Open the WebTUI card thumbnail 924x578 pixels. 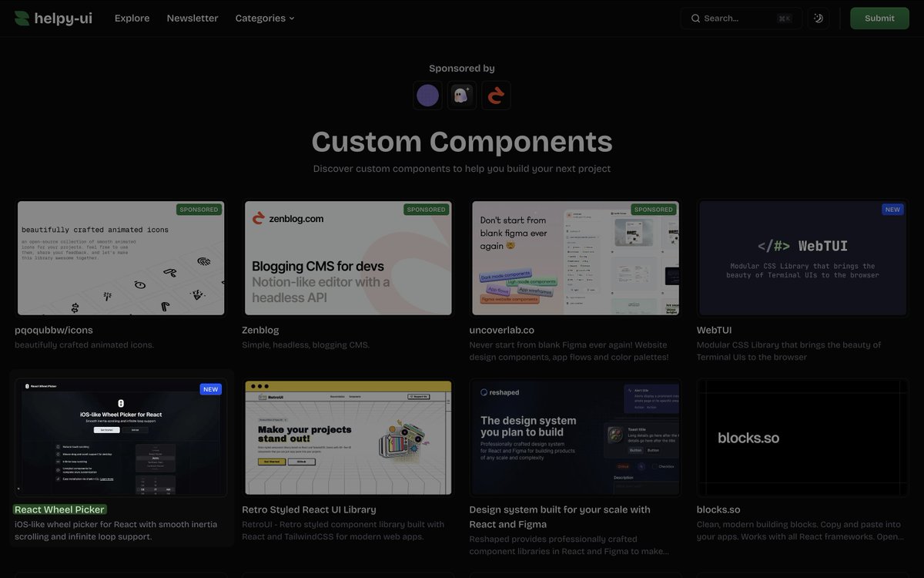[803, 258]
